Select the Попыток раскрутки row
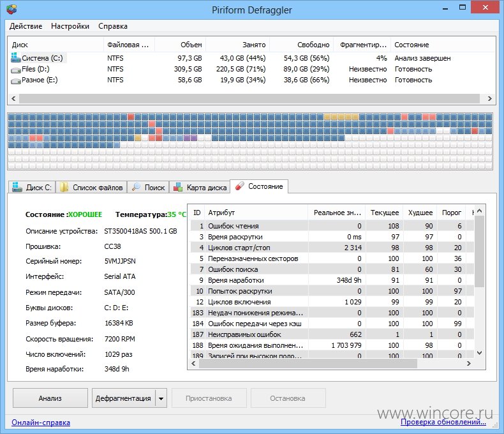Image resolution: width=504 pixels, height=434 pixels. pyautogui.click(x=332, y=291)
